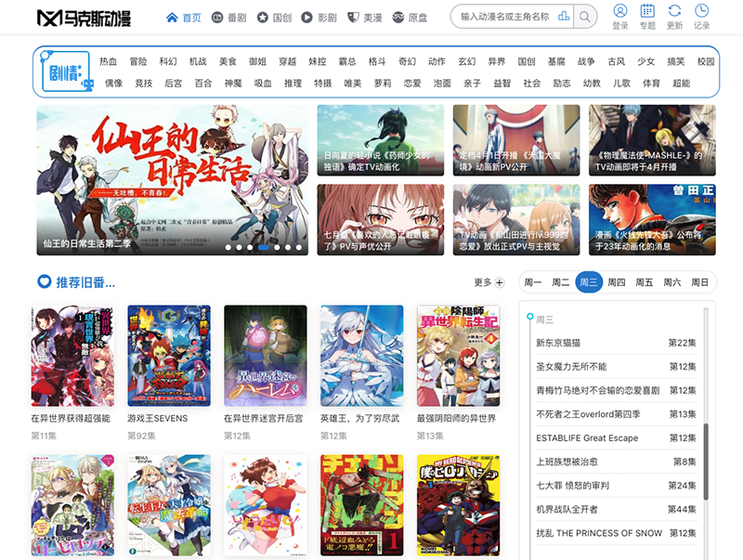Click 青梅竹马绝对不会输的恋爱喜剧 schedule entry
The image size is (743, 560).
598,390
